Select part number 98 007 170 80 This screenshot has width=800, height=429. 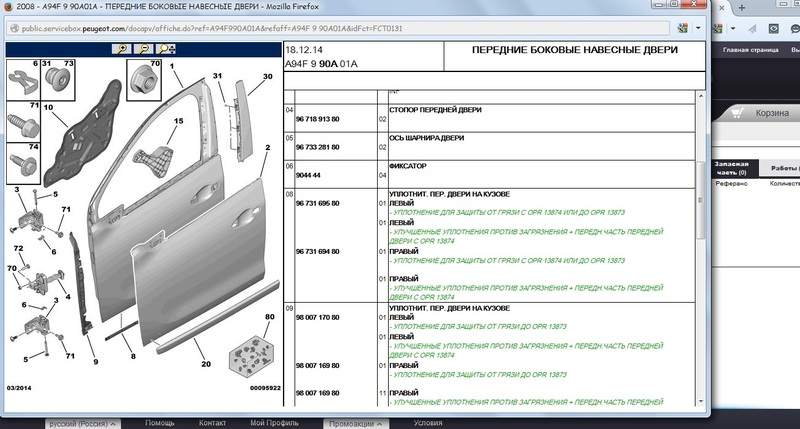tap(317, 317)
